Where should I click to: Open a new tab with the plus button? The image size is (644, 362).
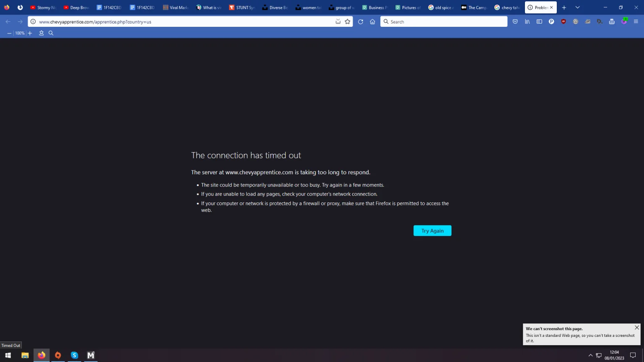pyautogui.click(x=564, y=8)
